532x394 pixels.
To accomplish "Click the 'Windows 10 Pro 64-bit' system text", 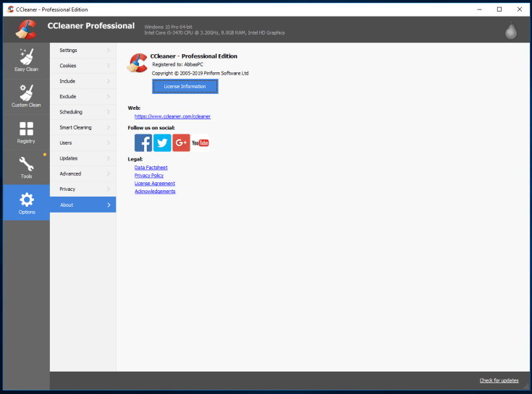I will pyautogui.click(x=168, y=27).
